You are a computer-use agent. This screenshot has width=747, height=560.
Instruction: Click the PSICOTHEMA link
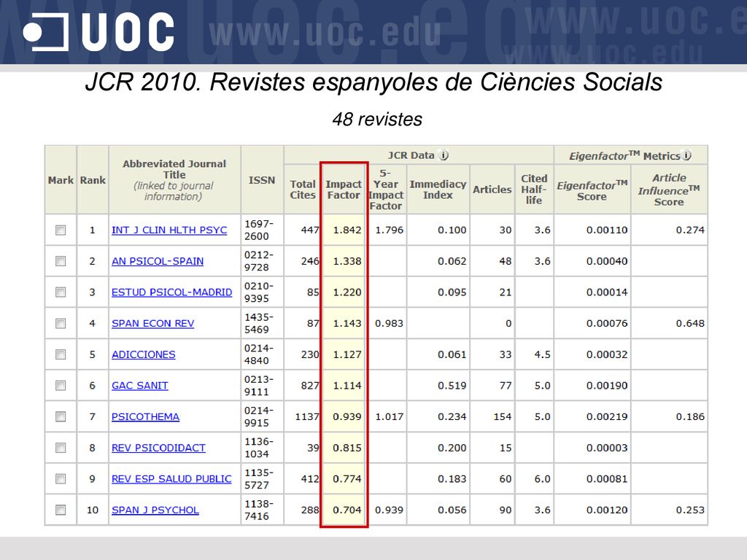[145, 416]
